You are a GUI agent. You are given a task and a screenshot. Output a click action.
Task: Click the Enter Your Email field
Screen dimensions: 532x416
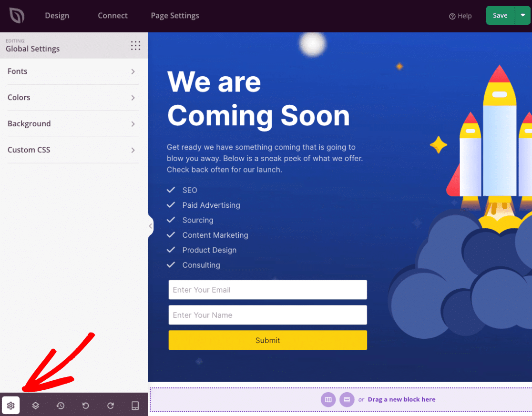[267, 290]
